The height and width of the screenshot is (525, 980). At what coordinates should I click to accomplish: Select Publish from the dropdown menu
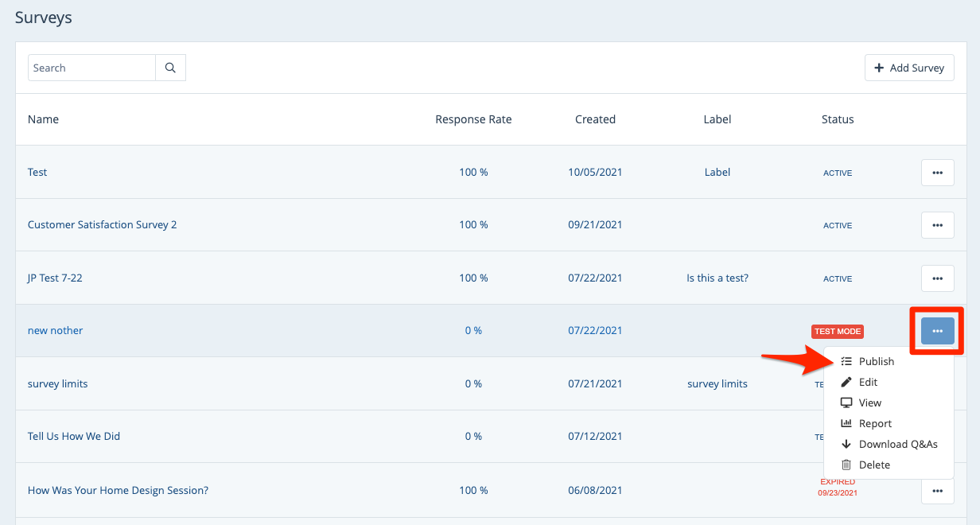coord(876,361)
